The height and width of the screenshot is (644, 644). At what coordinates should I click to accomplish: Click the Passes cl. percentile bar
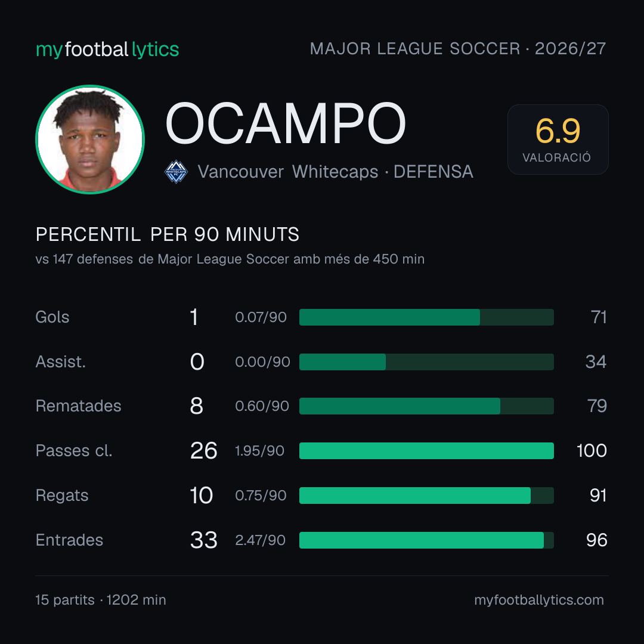[426, 451]
